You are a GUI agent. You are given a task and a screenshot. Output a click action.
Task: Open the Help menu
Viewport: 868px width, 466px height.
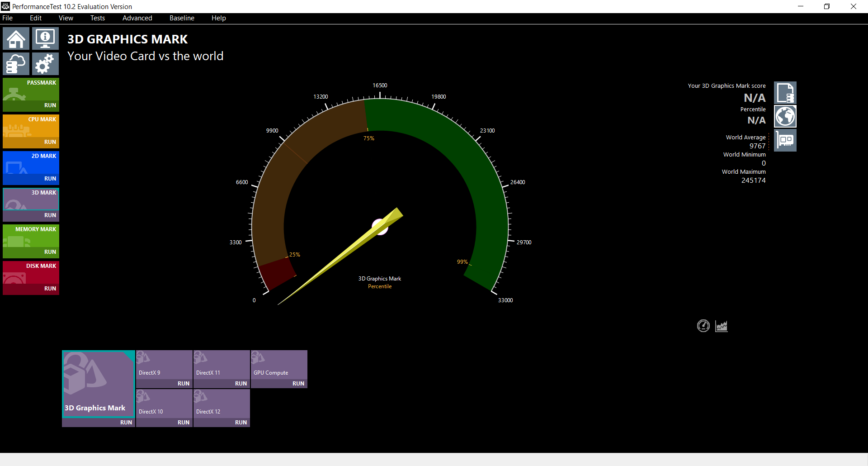tap(219, 18)
